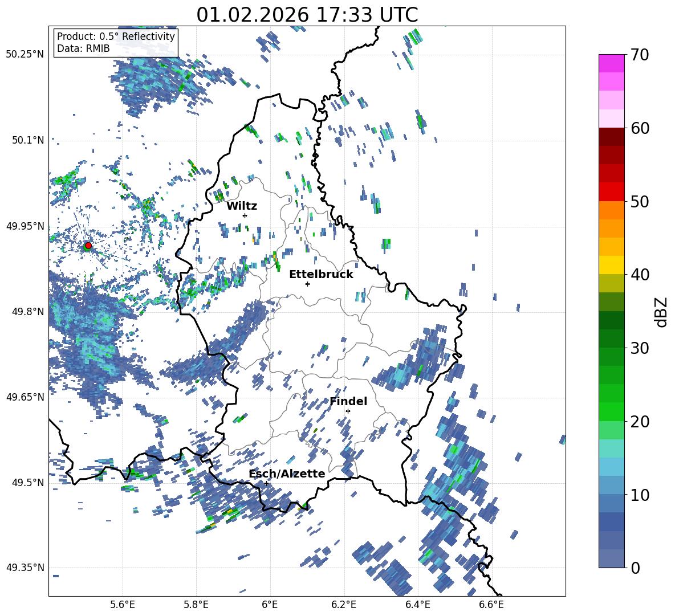The image size is (675, 616).
Task: Click the Findel location cross marker
Action: tap(348, 411)
